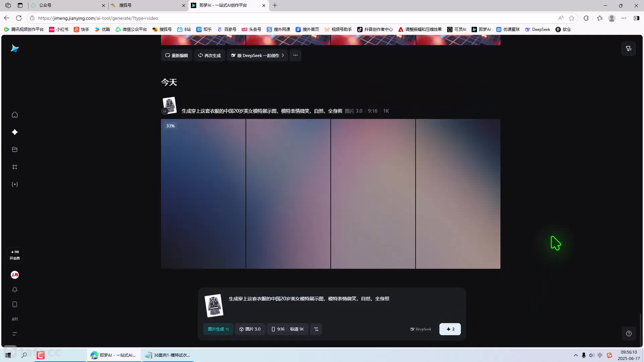The width and height of the screenshot is (644, 362).
Task: Click the 重新编辑 button
Action: click(x=176, y=55)
